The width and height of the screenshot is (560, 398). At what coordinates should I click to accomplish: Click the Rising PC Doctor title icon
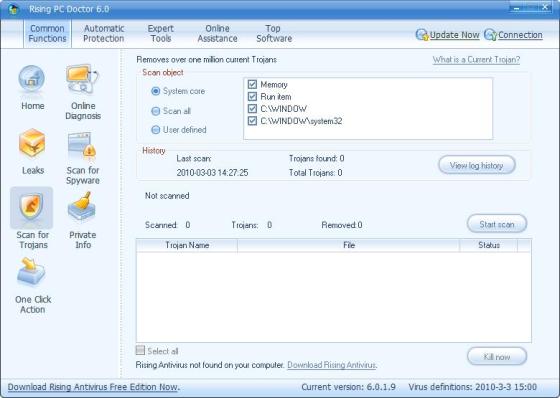pos(14,9)
